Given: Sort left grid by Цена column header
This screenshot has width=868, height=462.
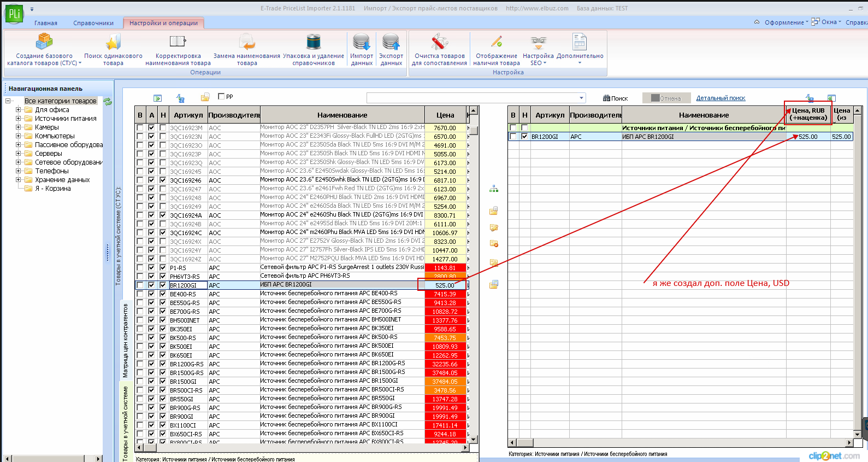Looking at the screenshot, I should tap(445, 115).
